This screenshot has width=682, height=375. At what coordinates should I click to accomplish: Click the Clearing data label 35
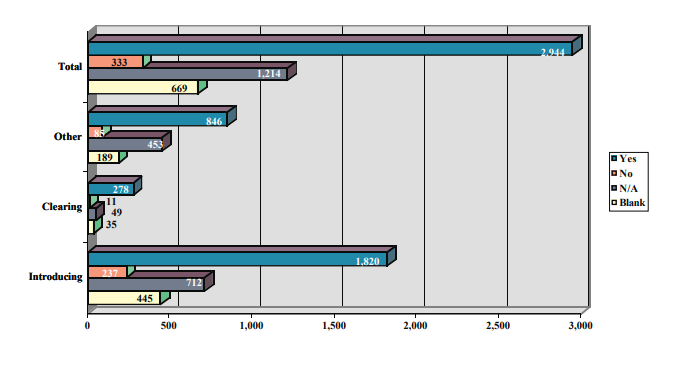tap(111, 224)
